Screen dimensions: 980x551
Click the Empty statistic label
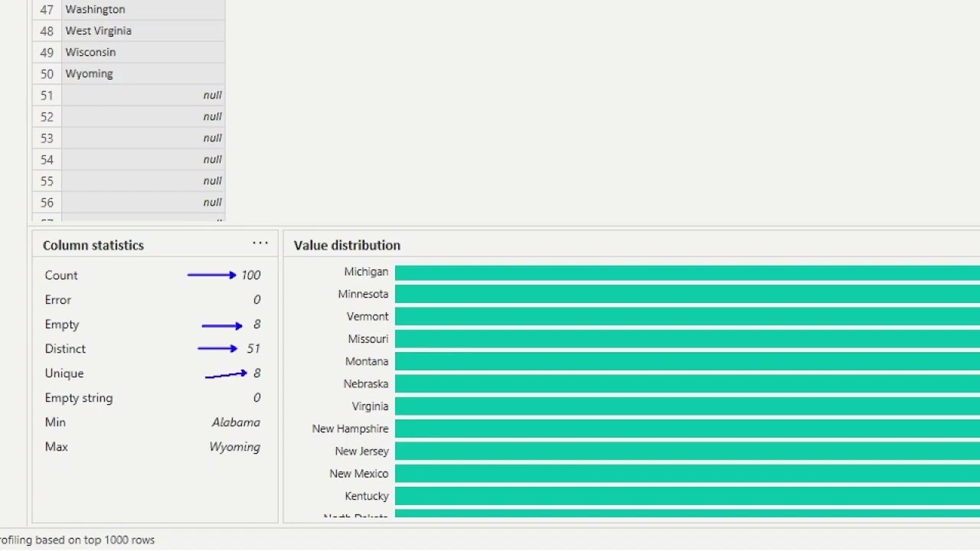tap(62, 324)
